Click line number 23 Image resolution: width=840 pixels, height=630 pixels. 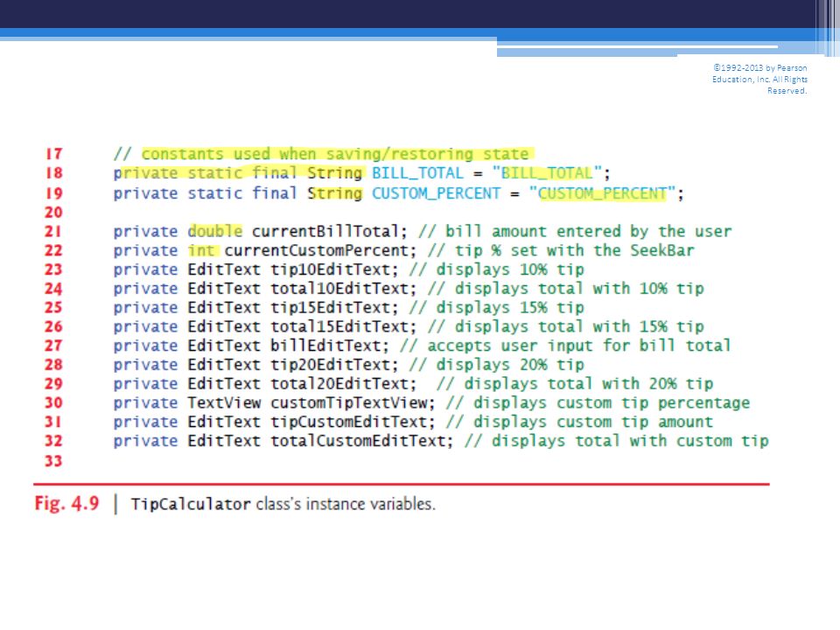(53, 269)
